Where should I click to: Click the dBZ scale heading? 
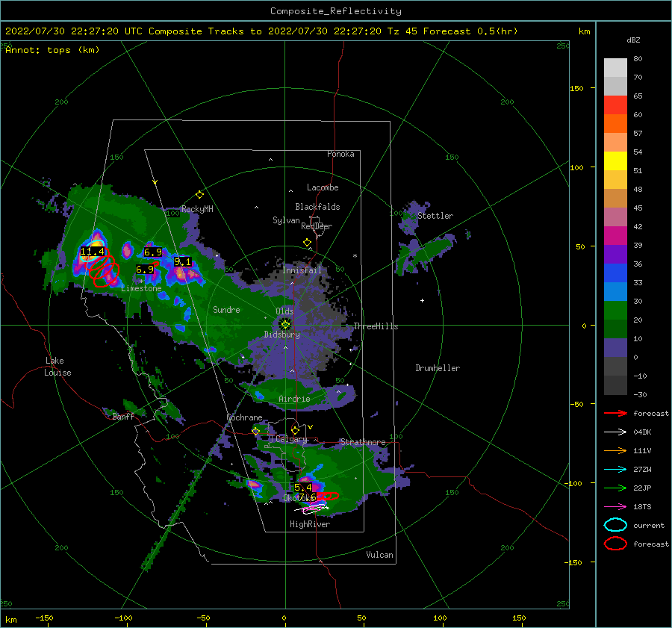633,40
